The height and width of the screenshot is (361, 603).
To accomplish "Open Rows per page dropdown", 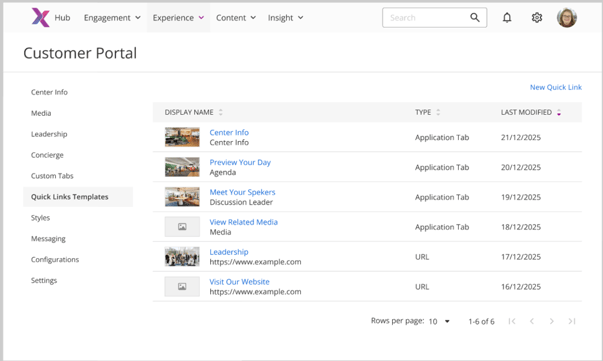I will pyautogui.click(x=439, y=321).
